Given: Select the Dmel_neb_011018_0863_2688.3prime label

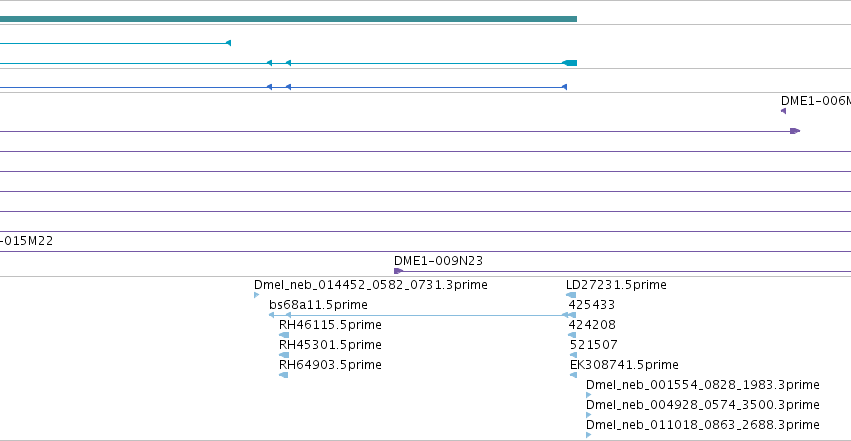Looking at the screenshot, I should click(703, 425).
